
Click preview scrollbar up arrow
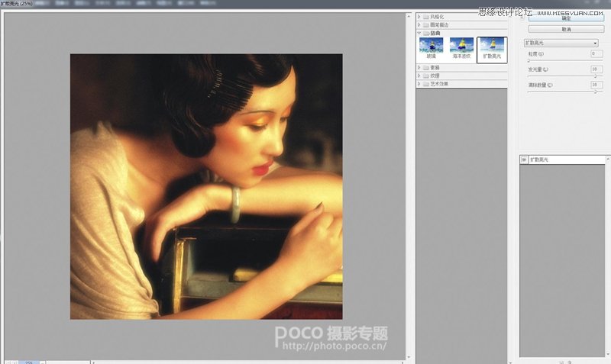(x=409, y=16)
